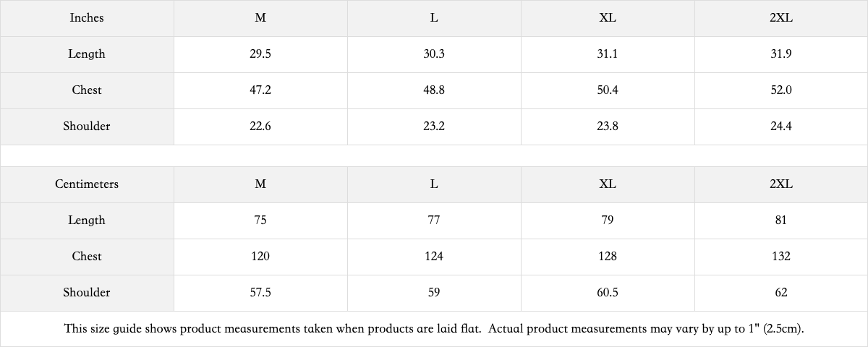
Task: Select the XL chest value 50.4
Action: pos(608,90)
